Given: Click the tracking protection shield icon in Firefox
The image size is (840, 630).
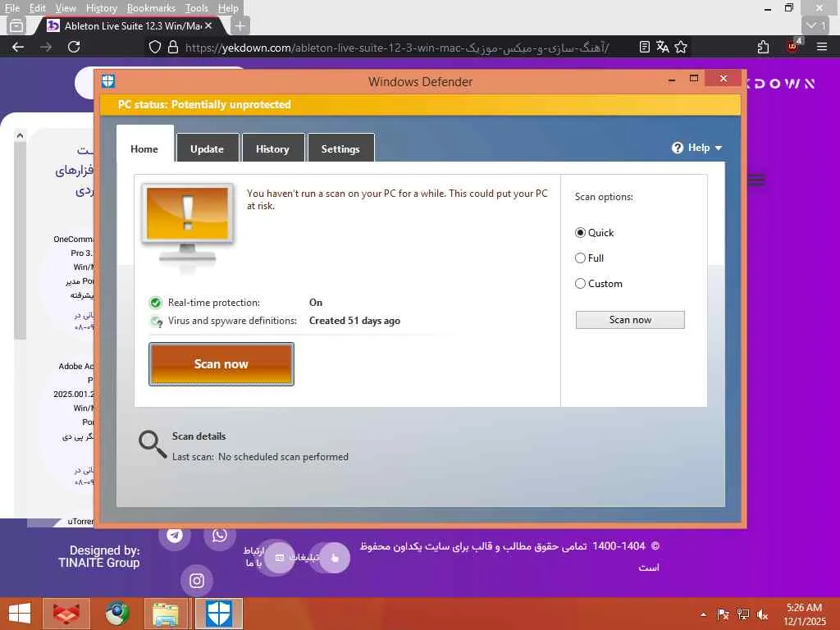Looking at the screenshot, I should (154, 47).
